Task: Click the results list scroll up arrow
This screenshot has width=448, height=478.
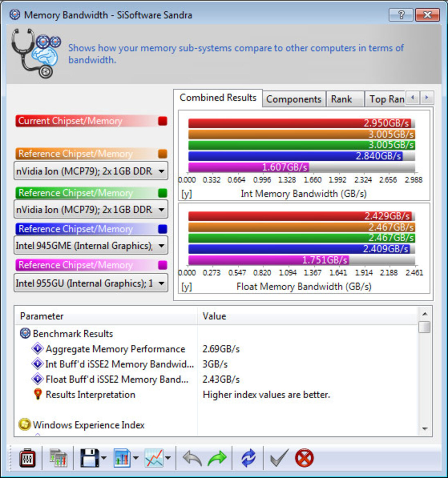Action: pyautogui.click(x=425, y=314)
